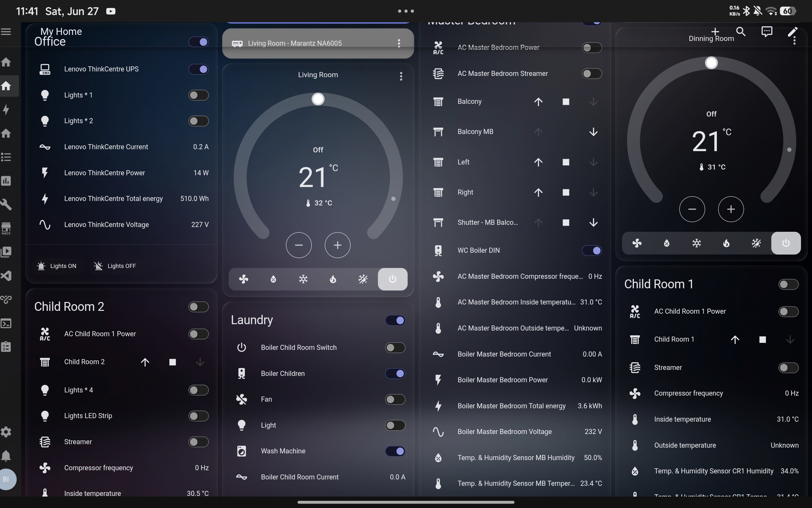Turn off WC Boiler DIN
812x508 pixels.
(592, 250)
